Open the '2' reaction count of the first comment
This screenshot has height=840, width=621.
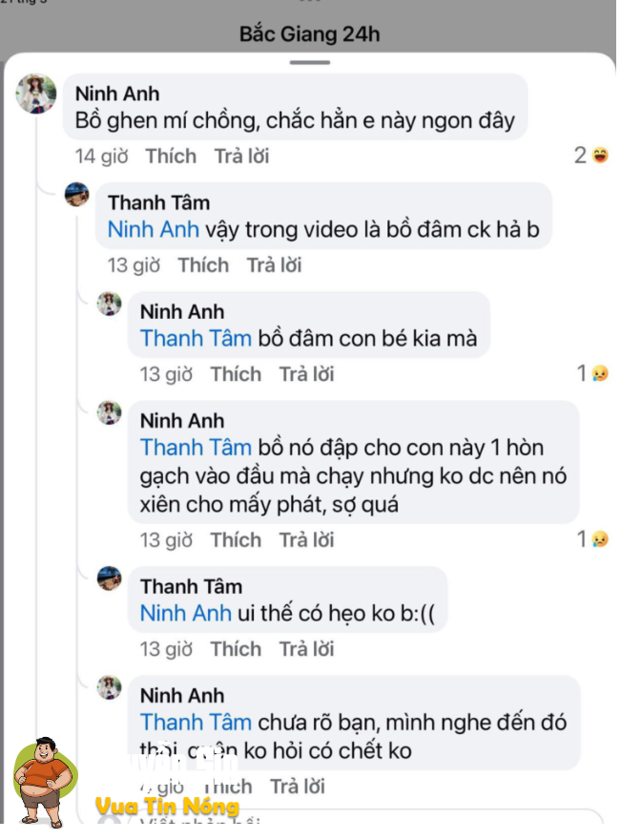pos(578,153)
